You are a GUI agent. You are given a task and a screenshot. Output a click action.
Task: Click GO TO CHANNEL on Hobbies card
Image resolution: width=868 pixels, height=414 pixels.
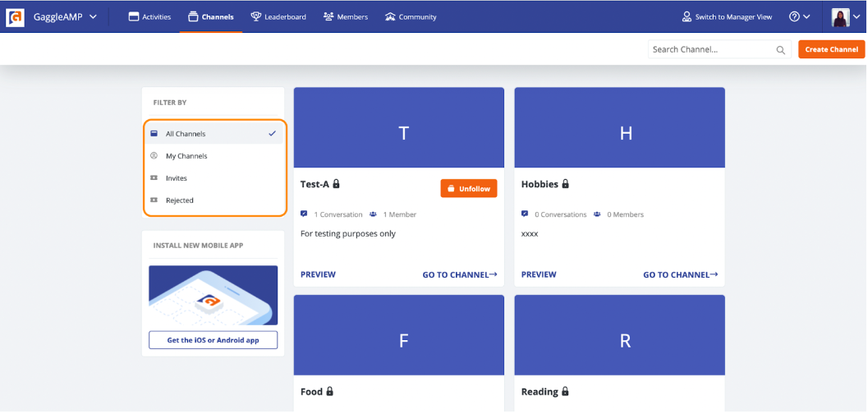[x=680, y=274]
